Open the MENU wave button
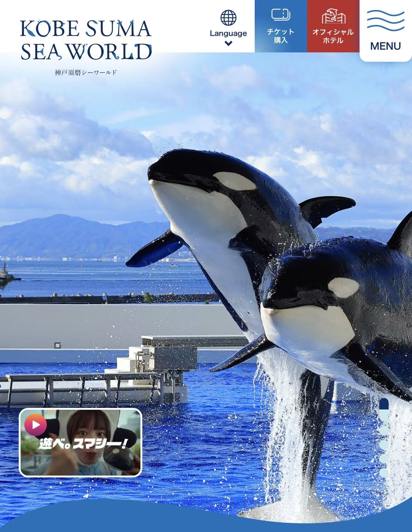 tap(386, 31)
